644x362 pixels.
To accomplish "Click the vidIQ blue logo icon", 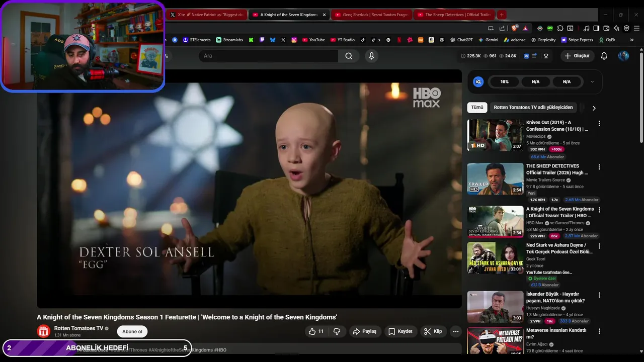I will point(478,81).
